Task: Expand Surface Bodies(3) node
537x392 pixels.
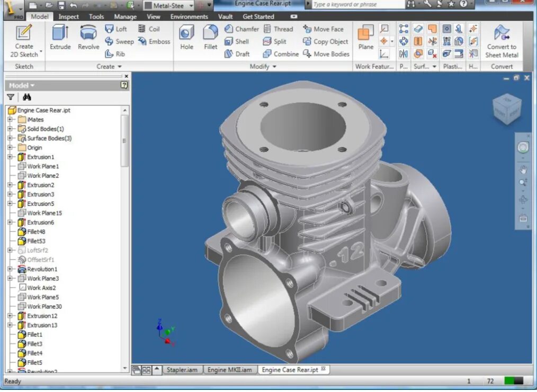Action: 10,138
